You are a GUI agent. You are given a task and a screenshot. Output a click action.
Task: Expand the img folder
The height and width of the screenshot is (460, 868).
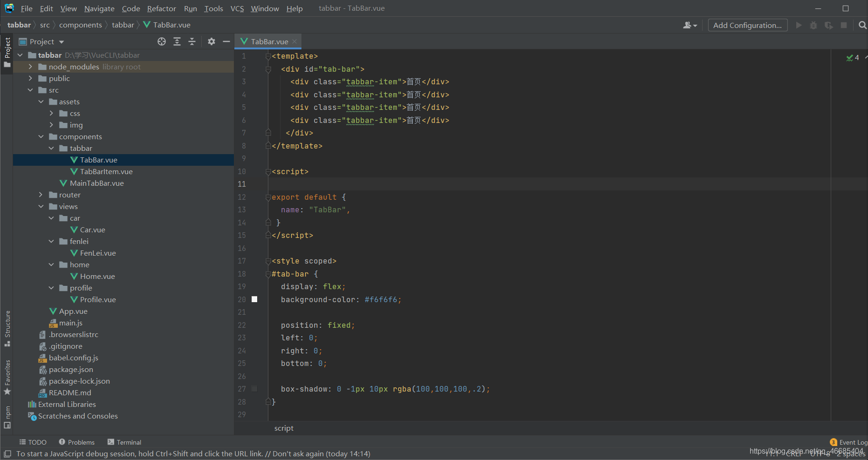click(x=51, y=125)
